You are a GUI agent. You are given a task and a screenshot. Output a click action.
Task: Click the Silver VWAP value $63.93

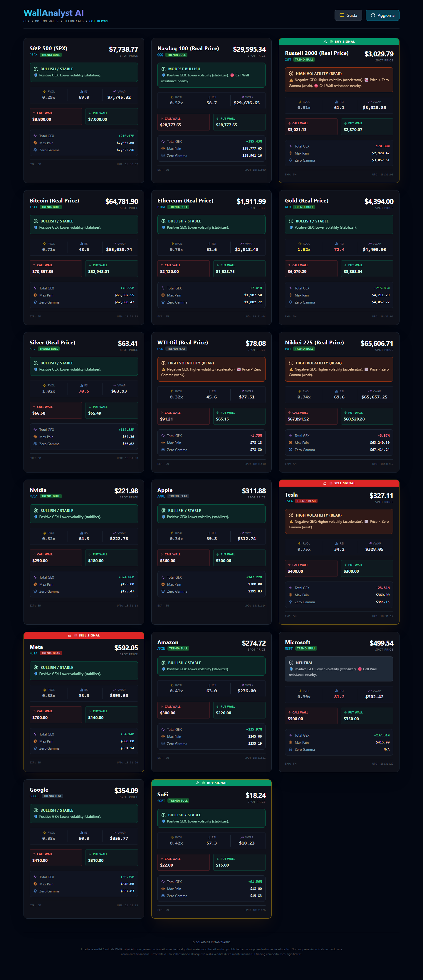119,391
